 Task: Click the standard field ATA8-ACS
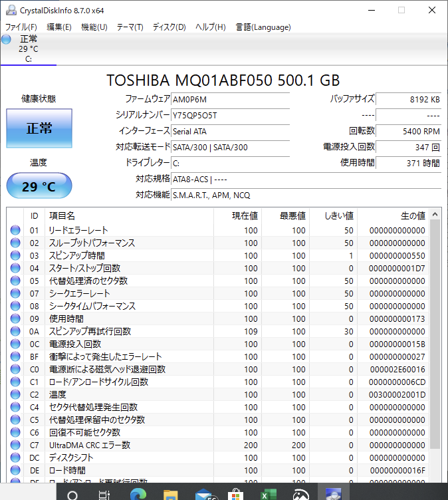coord(306,180)
